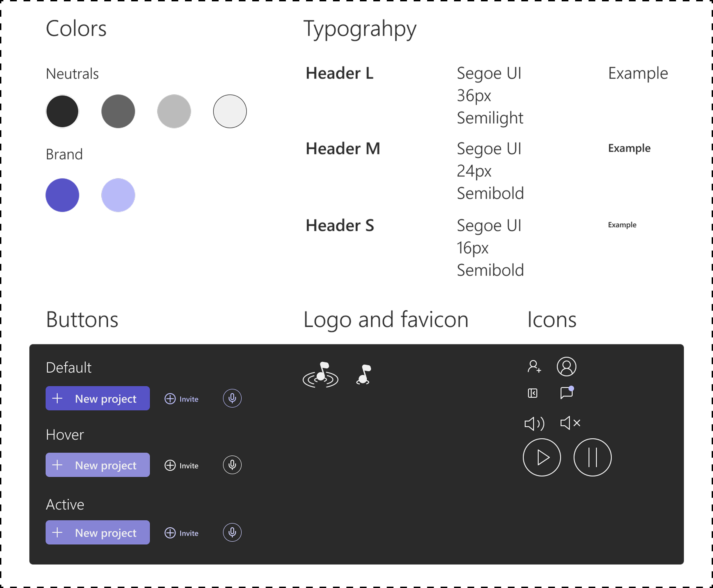Click the Active state New project button

coord(98,532)
